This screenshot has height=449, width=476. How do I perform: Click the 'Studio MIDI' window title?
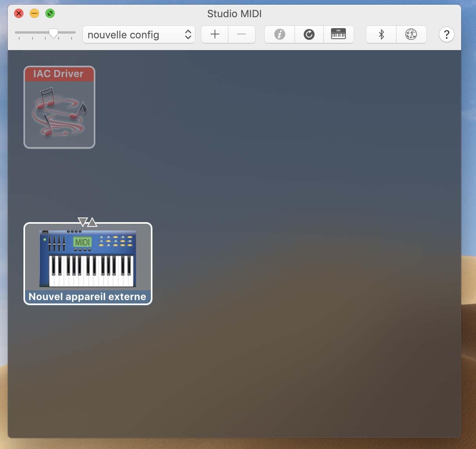click(x=234, y=14)
